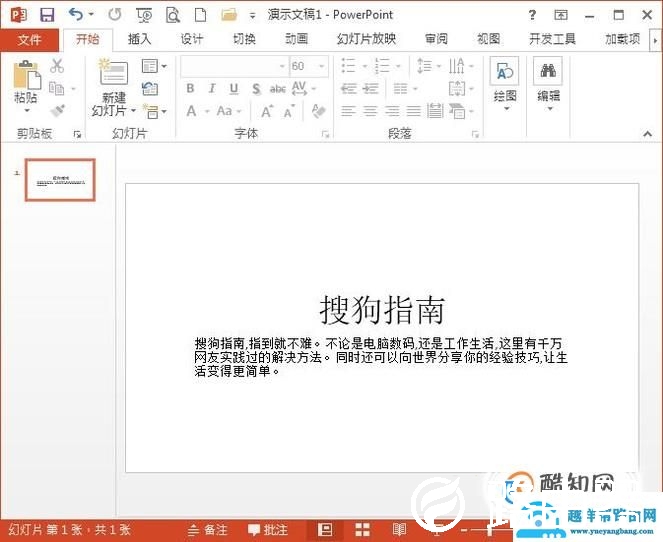663x542 pixels.
Task: Clear all formatting icon
Action: click(x=318, y=111)
